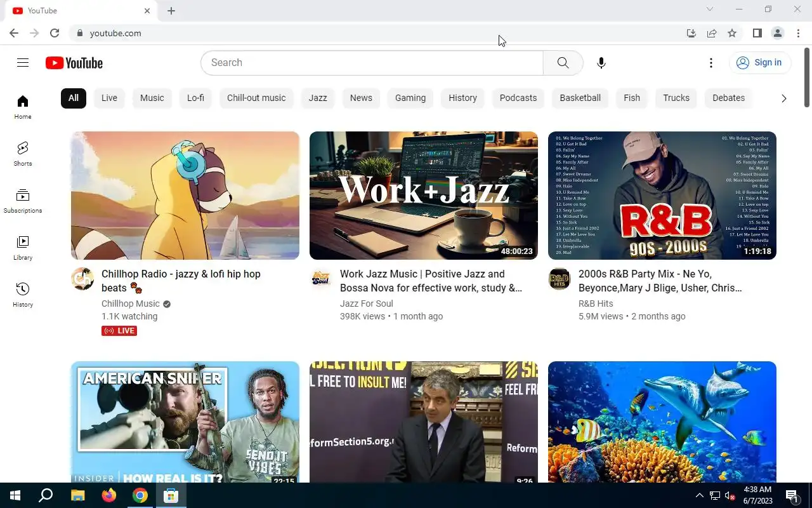Filter by Trucks chip

(x=676, y=98)
